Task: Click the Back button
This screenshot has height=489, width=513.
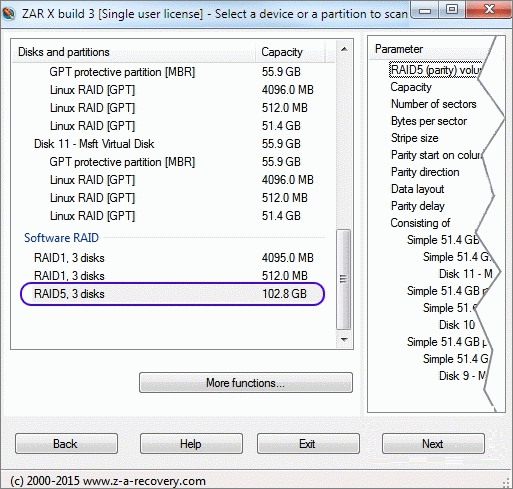Action: [x=66, y=444]
